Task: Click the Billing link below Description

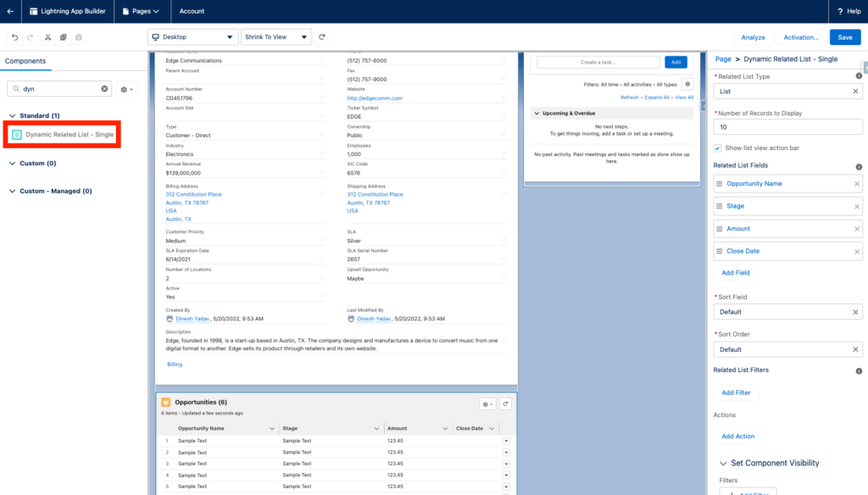Action: tap(175, 364)
